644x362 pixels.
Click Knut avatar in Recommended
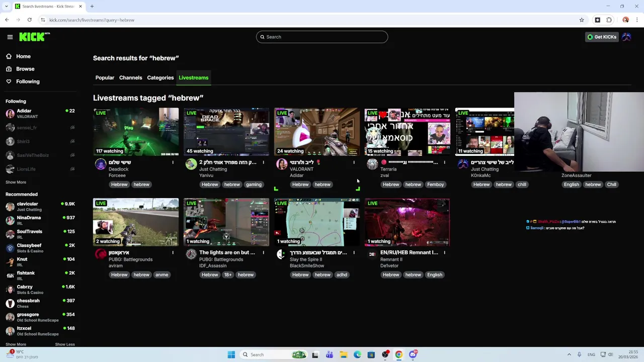coord(10,262)
